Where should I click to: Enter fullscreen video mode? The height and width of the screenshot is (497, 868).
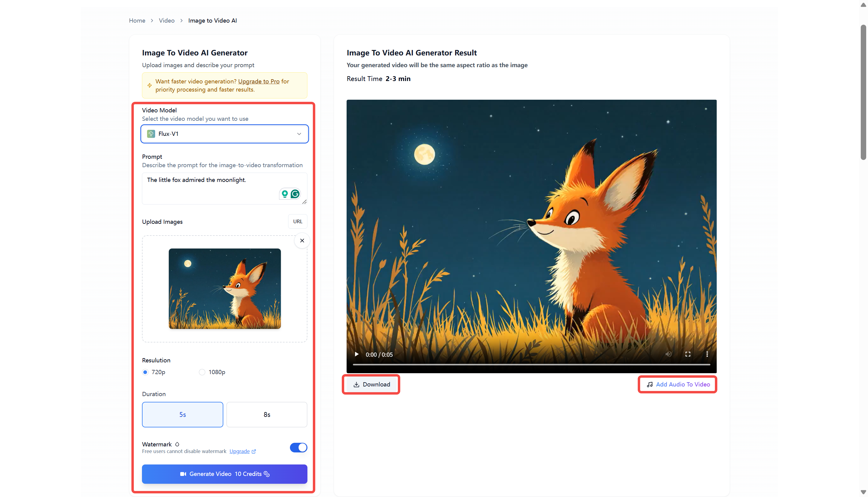pos(688,354)
